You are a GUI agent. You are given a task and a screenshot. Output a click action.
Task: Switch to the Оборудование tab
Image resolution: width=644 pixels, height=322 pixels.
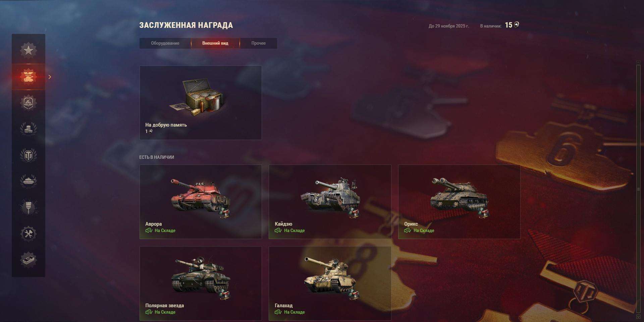[165, 43]
